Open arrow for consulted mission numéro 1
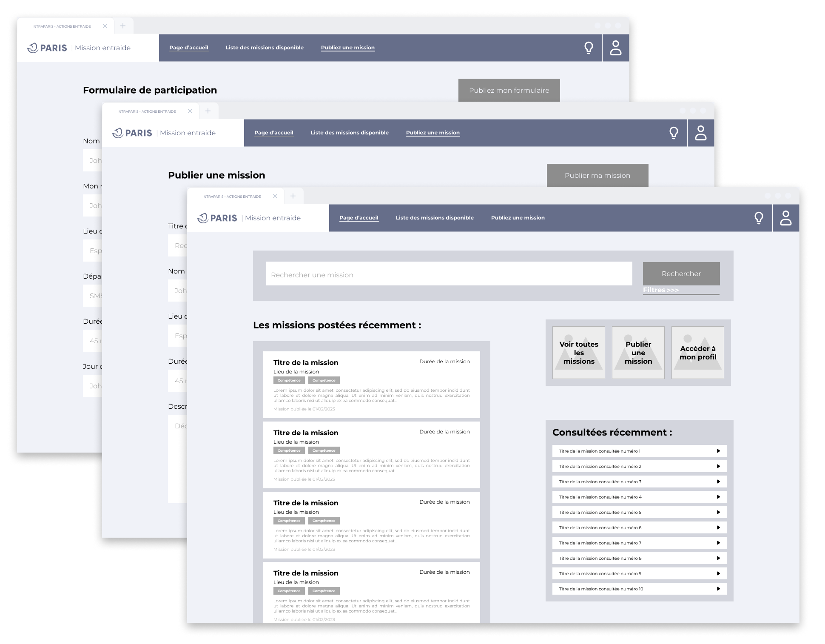The height and width of the screenshot is (644, 825). click(x=718, y=451)
